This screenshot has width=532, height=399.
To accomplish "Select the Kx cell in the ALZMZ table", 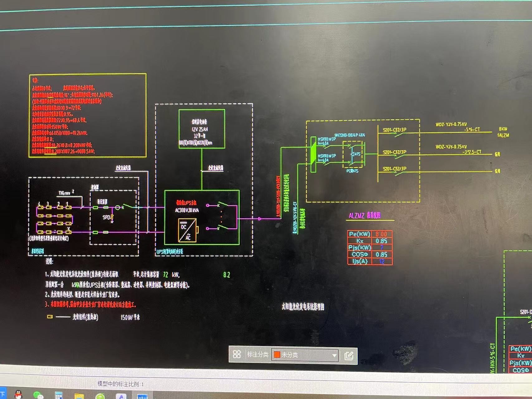I will tap(360, 241).
